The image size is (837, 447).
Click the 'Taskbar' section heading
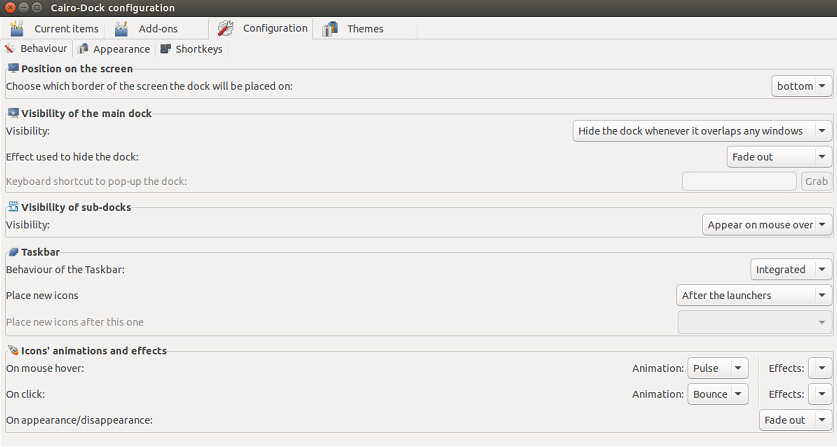pyautogui.click(x=41, y=252)
